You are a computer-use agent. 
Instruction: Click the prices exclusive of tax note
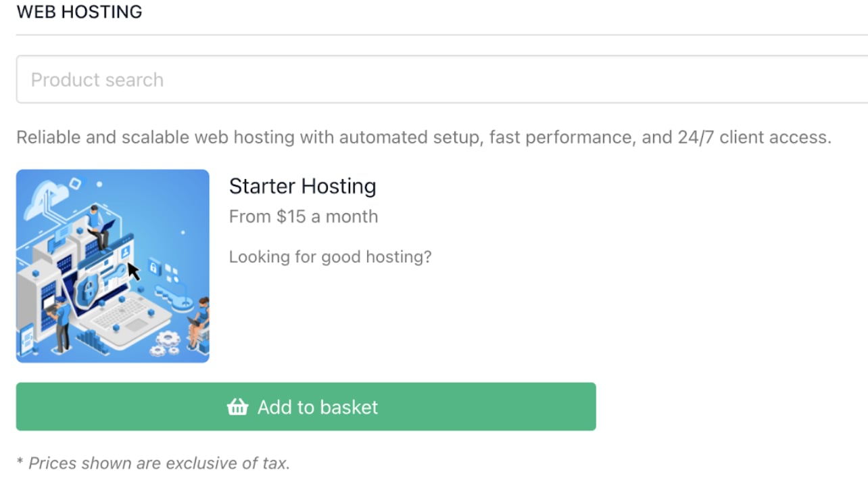click(x=153, y=463)
